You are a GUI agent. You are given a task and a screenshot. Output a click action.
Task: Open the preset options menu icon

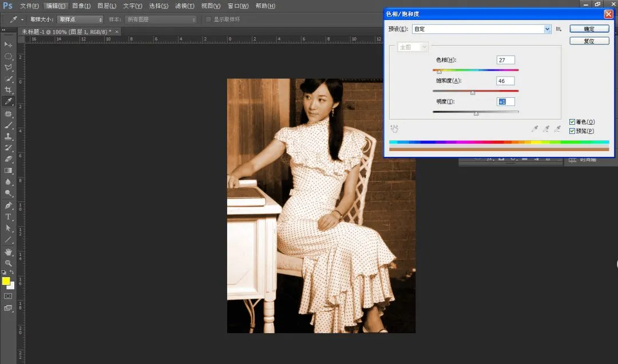558,29
